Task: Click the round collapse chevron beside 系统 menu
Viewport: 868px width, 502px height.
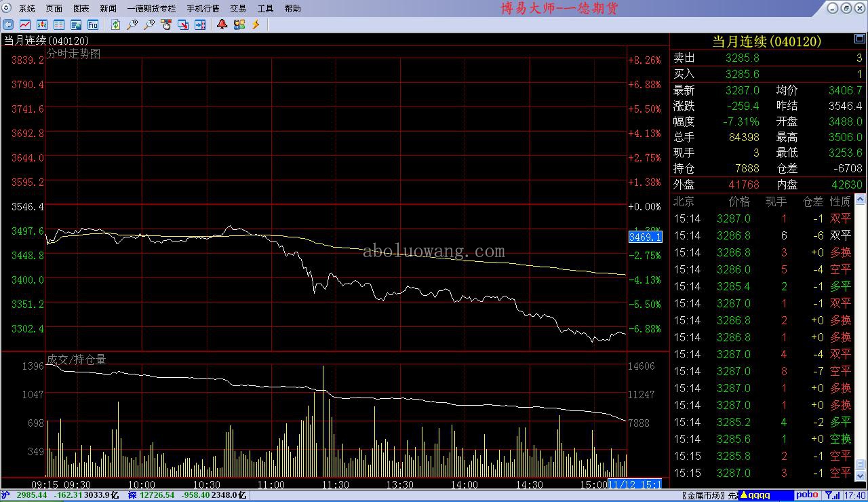Action: point(7,8)
